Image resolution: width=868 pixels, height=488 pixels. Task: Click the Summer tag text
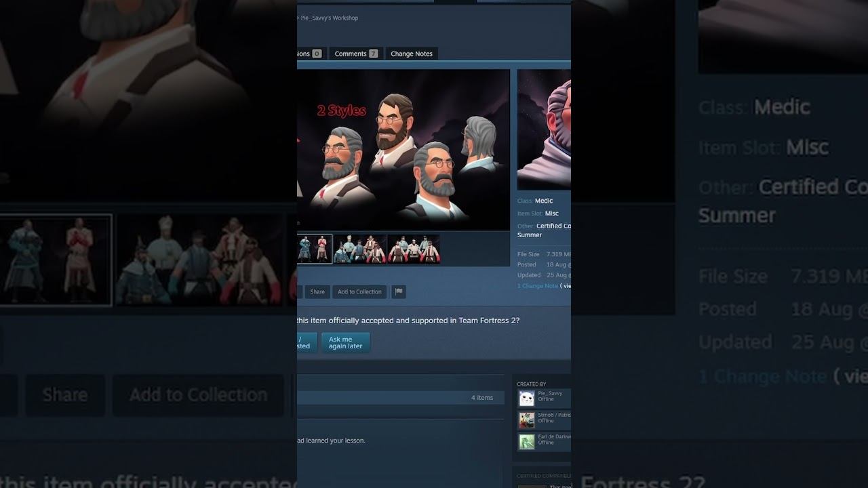click(530, 235)
